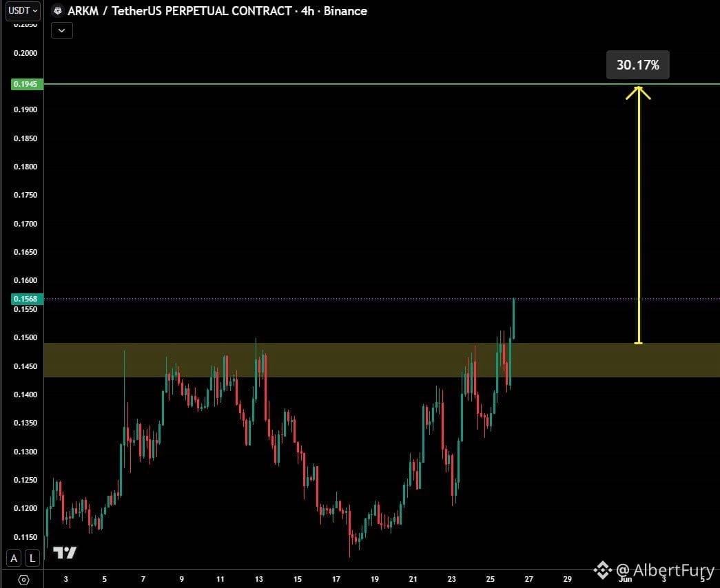
Task: Click the 0.1400 price axis label
Action: [x=25, y=395]
